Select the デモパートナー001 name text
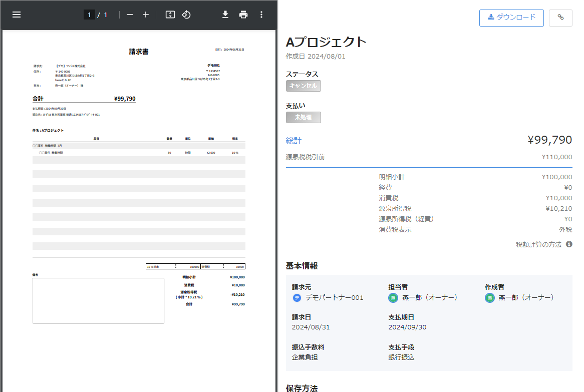The height and width of the screenshot is (392, 584). tap(334, 298)
